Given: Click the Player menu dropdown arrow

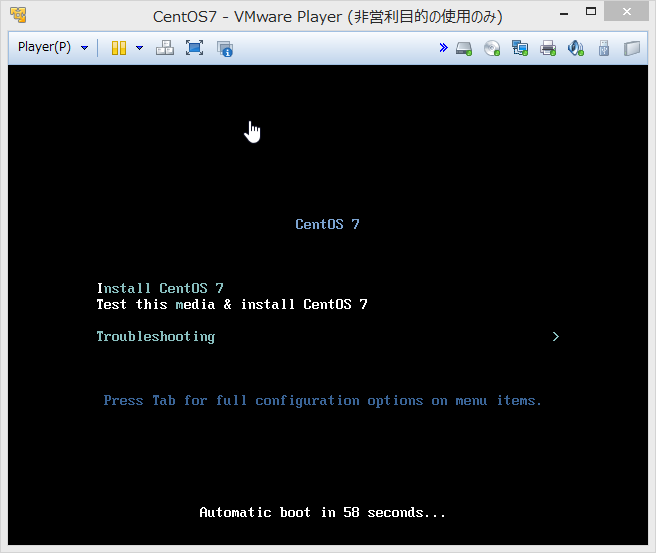Looking at the screenshot, I should coord(85,48).
